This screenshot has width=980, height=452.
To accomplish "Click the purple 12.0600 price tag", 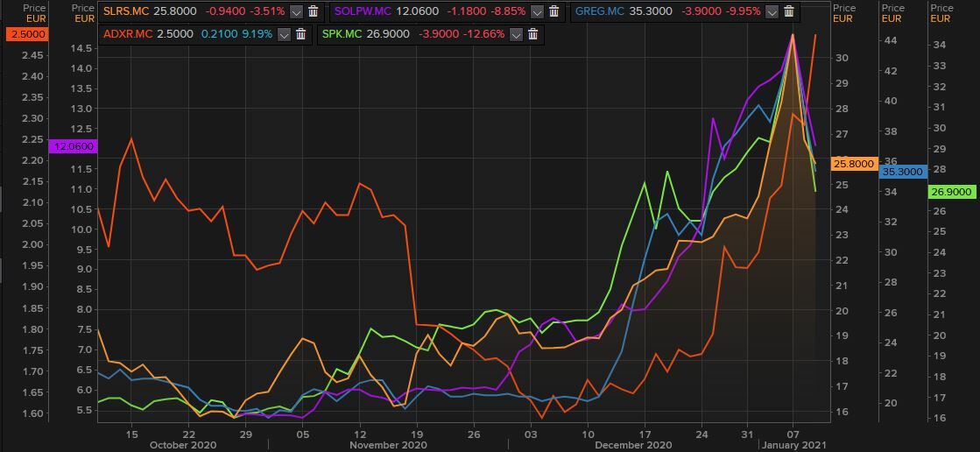I will coord(74,146).
